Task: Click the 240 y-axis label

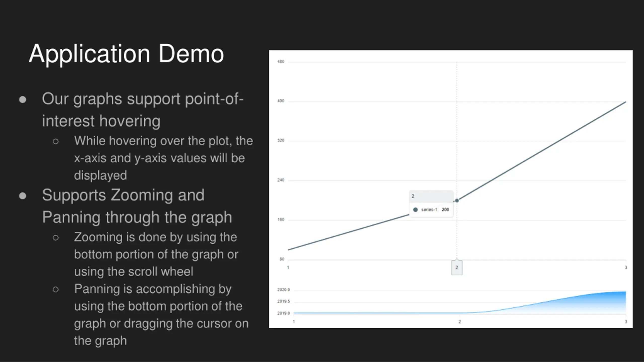Action: coord(281,180)
